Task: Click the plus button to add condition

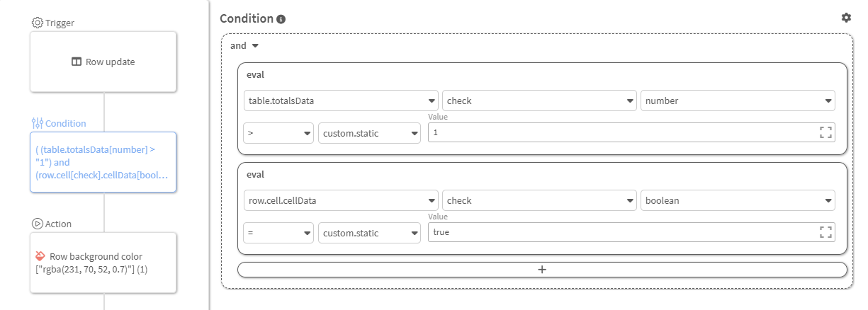Action: pos(542,270)
